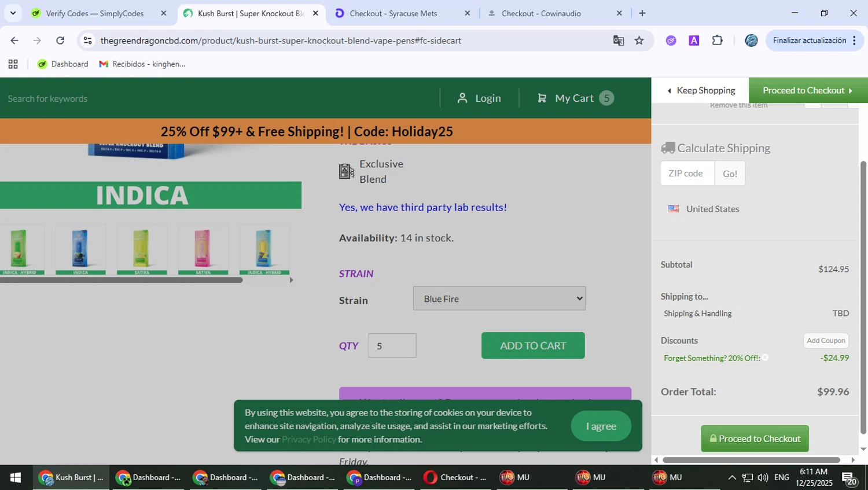This screenshot has width=868, height=490.
Task: Open Windows Start menu
Action: pyautogui.click(x=16, y=477)
